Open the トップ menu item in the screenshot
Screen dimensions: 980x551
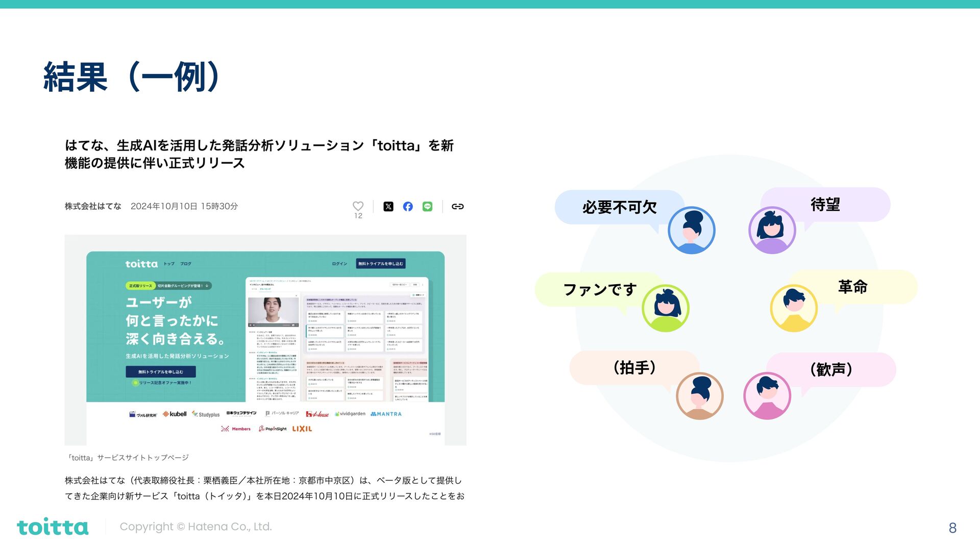pyautogui.click(x=169, y=264)
